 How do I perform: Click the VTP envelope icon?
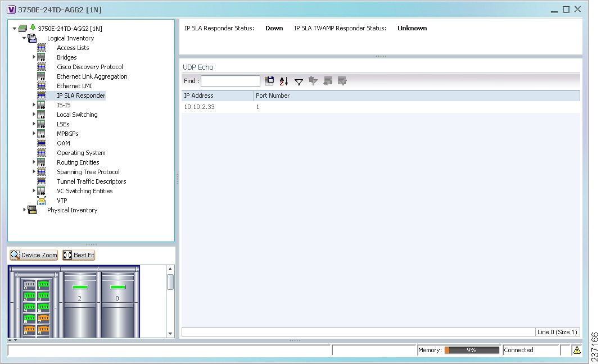coord(42,201)
